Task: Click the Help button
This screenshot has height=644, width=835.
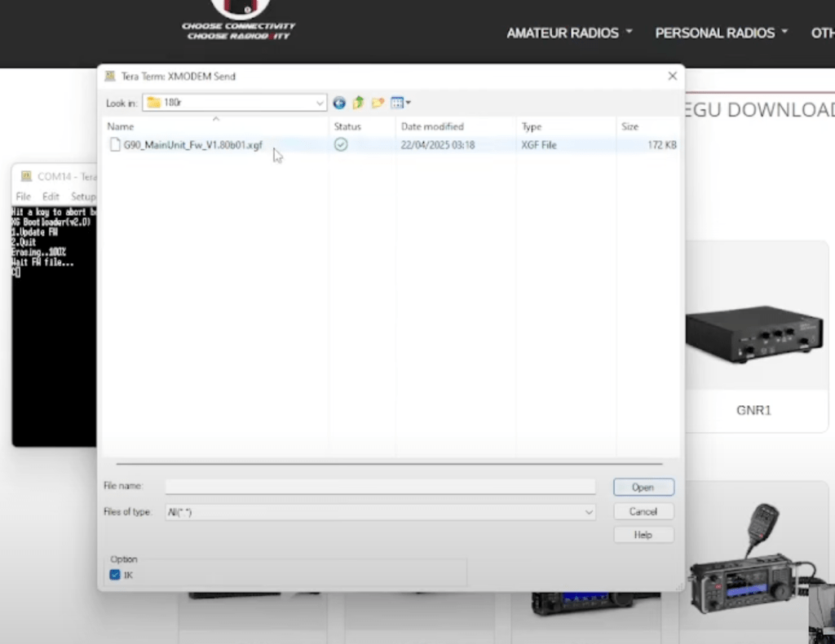Action: pyautogui.click(x=643, y=535)
